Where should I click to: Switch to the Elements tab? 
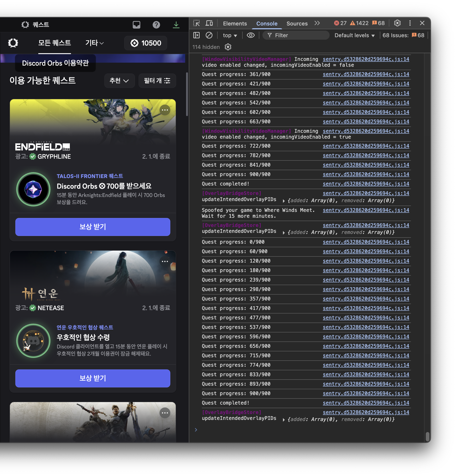pyautogui.click(x=235, y=24)
